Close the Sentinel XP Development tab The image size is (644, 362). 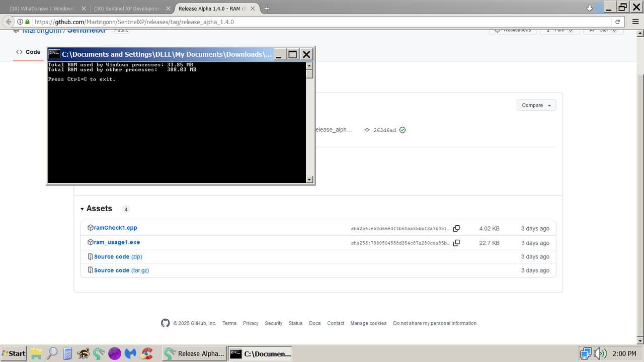169,9
